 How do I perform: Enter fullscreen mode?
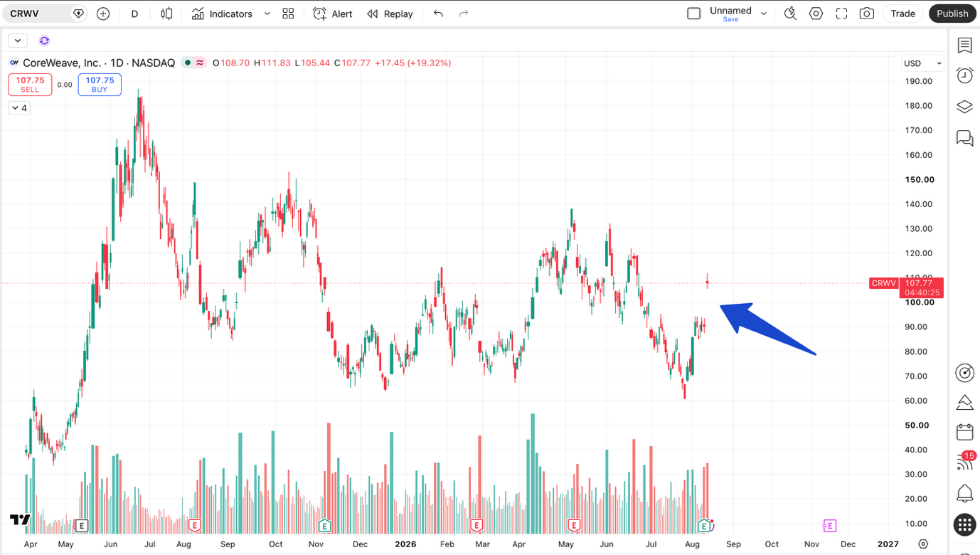point(841,14)
